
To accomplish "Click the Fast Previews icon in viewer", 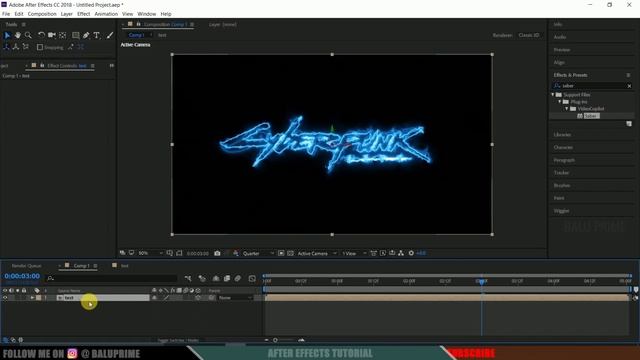I will tap(383, 253).
